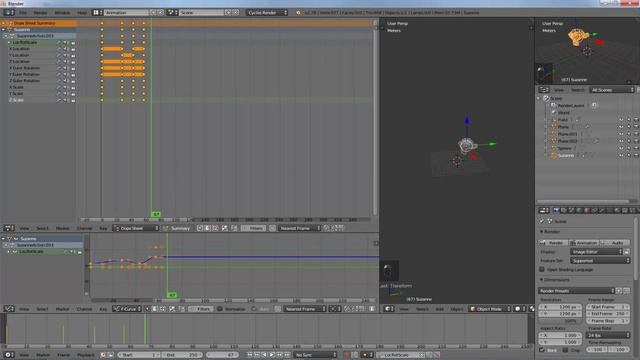Click the LocRotScale keying set field
The image size is (640, 360).
pyautogui.click(x=400, y=355)
